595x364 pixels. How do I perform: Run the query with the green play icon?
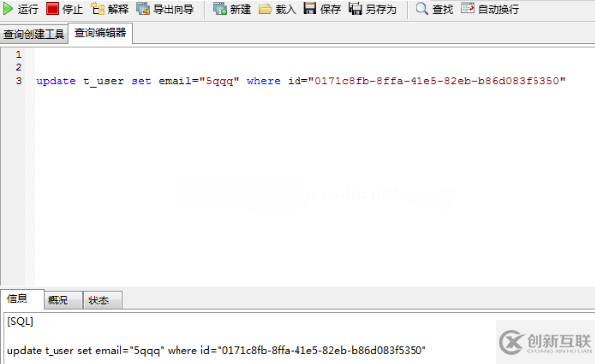8,9
